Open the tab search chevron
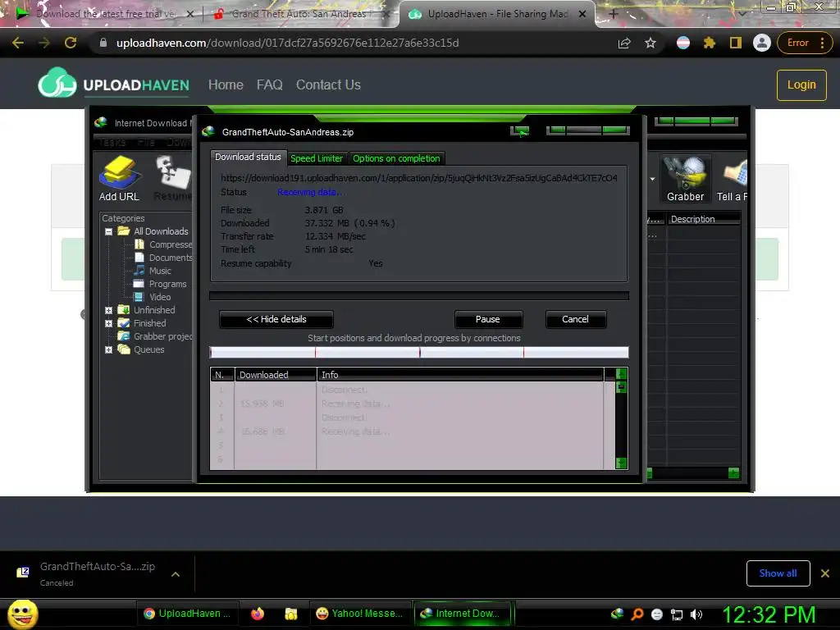Screen dimensions: 840x630 742,14
